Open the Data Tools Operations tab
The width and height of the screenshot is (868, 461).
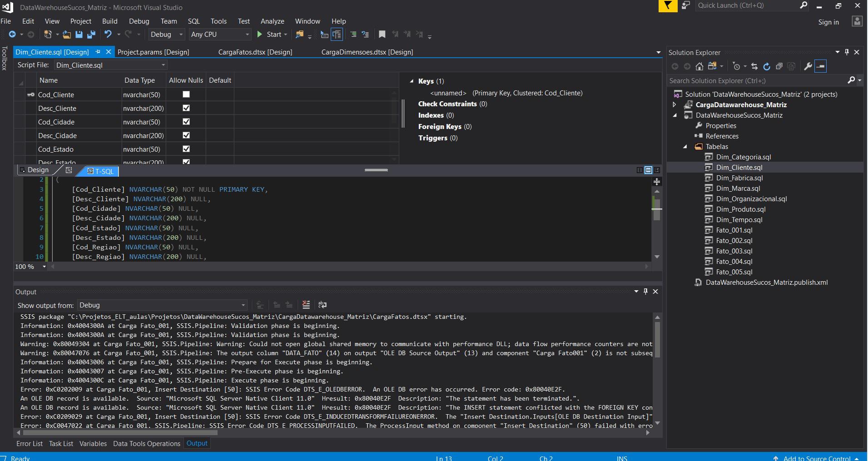pos(147,443)
